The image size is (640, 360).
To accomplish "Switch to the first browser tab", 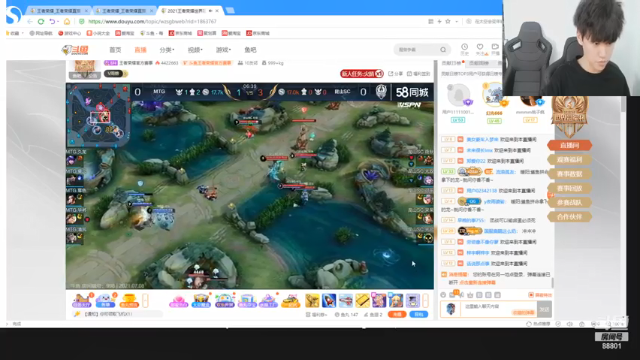I will coord(58,11).
